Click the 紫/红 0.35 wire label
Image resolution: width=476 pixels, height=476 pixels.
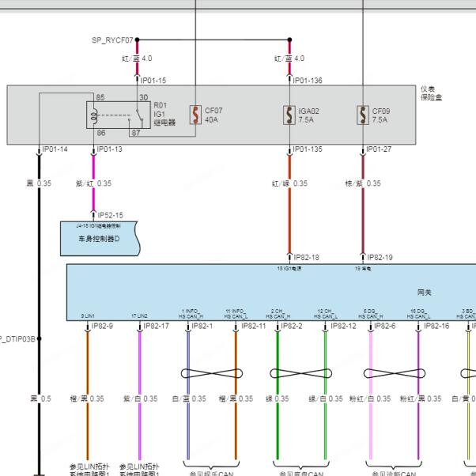click(x=93, y=183)
